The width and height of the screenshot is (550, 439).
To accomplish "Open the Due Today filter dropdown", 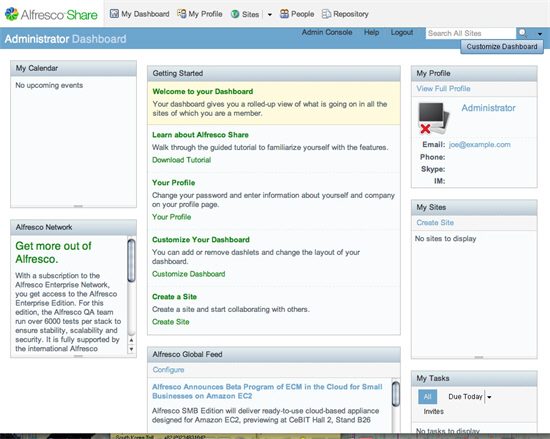I will coord(489,397).
